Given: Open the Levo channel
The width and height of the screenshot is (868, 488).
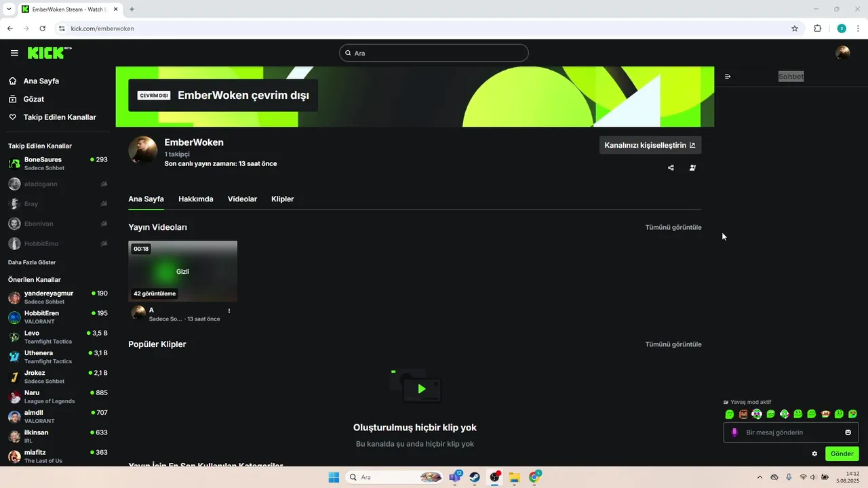Looking at the screenshot, I should click(58, 337).
